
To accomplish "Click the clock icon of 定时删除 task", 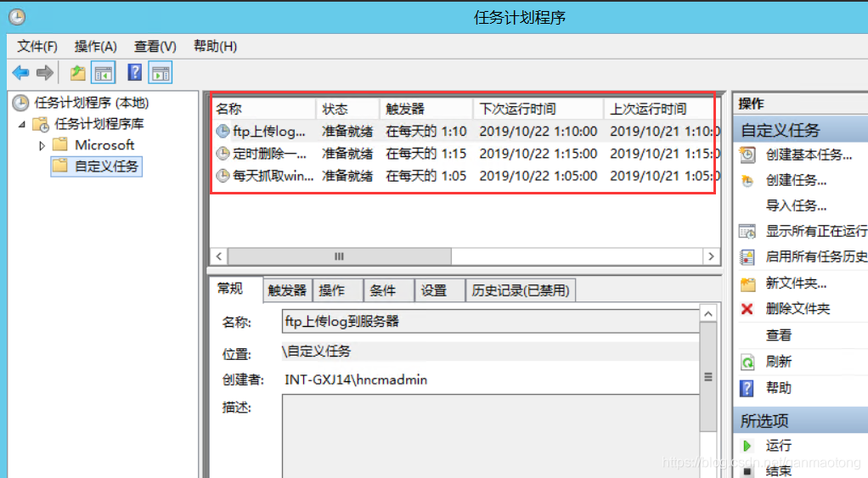I will click(223, 153).
